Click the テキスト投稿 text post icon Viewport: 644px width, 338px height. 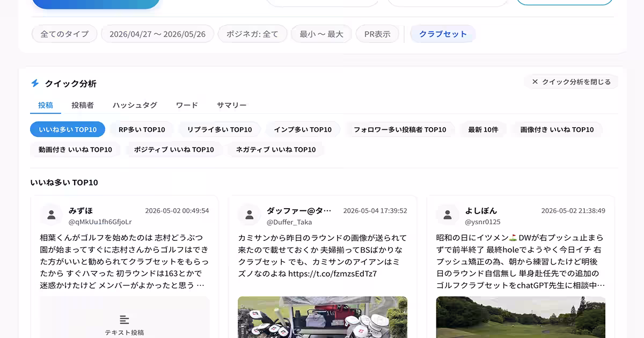(x=125, y=320)
